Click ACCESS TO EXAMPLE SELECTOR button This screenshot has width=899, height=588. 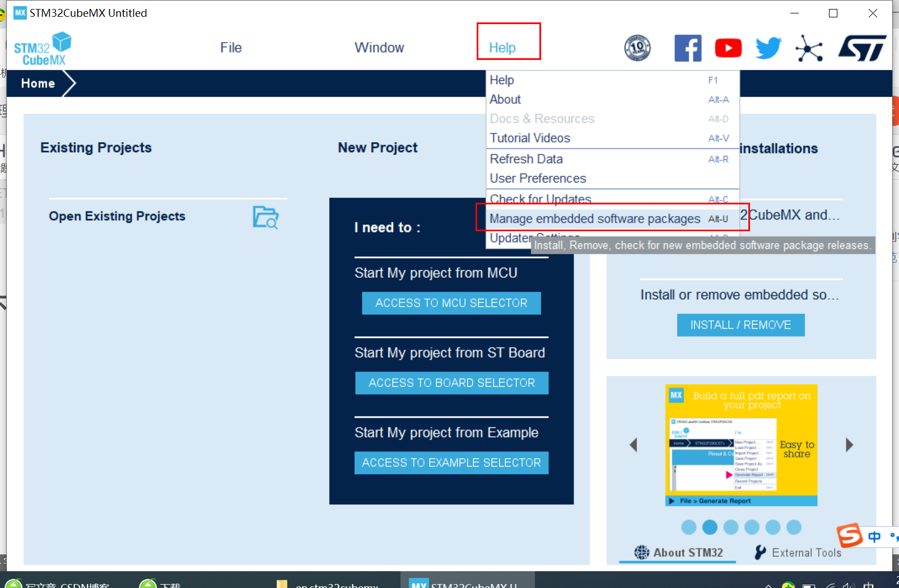click(451, 463)
